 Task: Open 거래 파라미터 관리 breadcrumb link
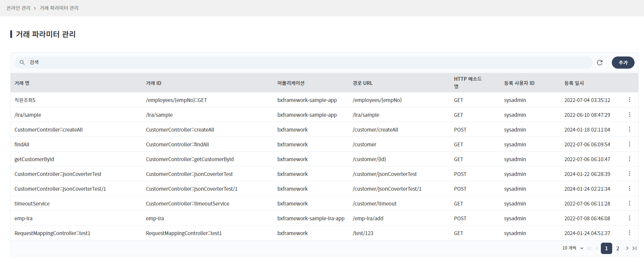[x=59, y=8]
